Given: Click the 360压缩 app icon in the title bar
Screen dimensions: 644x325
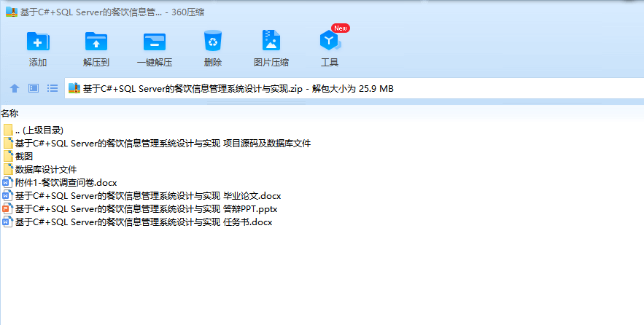Looking at the screenshot, I should 12,12.
